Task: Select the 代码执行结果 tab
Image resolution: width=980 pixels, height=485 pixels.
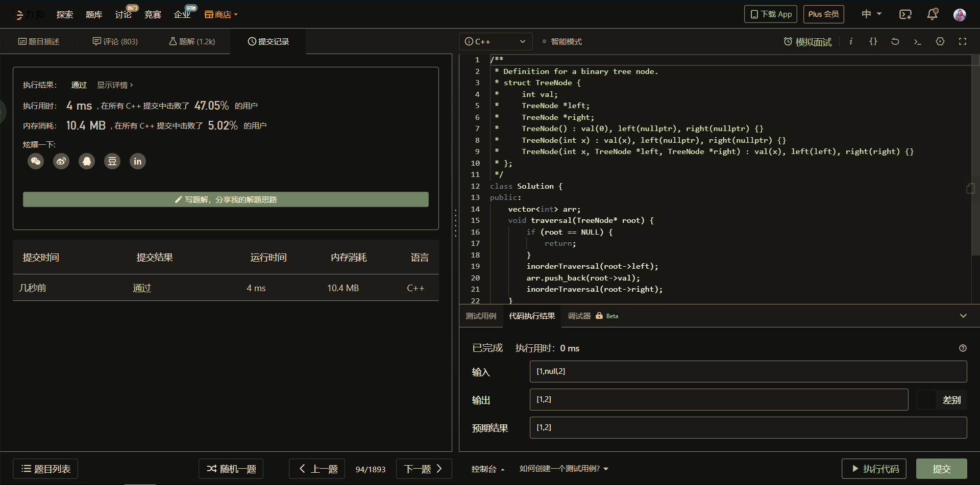Action: coord(532,316)
